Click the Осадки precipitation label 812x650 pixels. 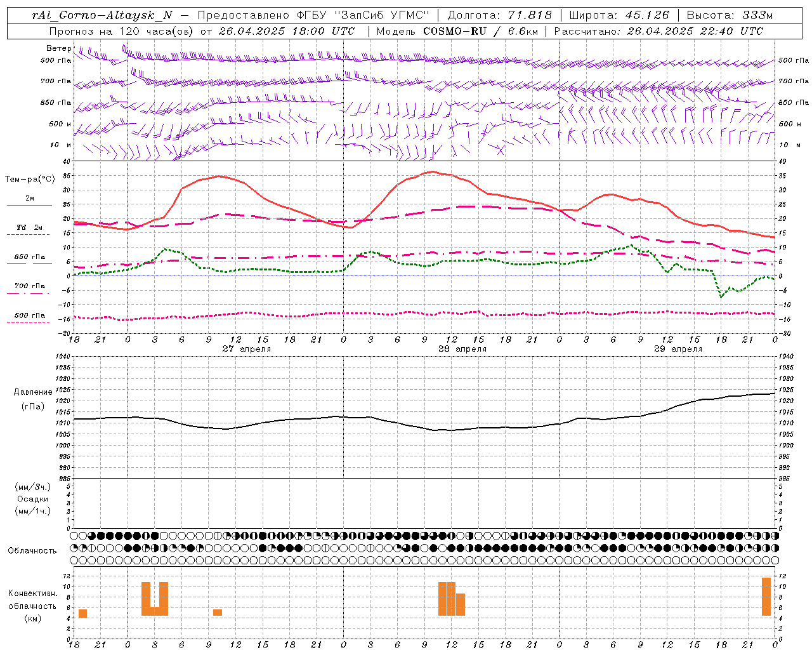coord(33,499)
